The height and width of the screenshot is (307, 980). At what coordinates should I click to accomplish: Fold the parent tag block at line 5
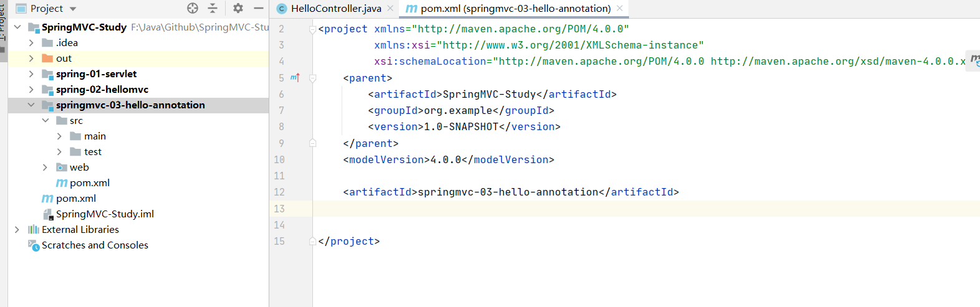tap(313, 78)
